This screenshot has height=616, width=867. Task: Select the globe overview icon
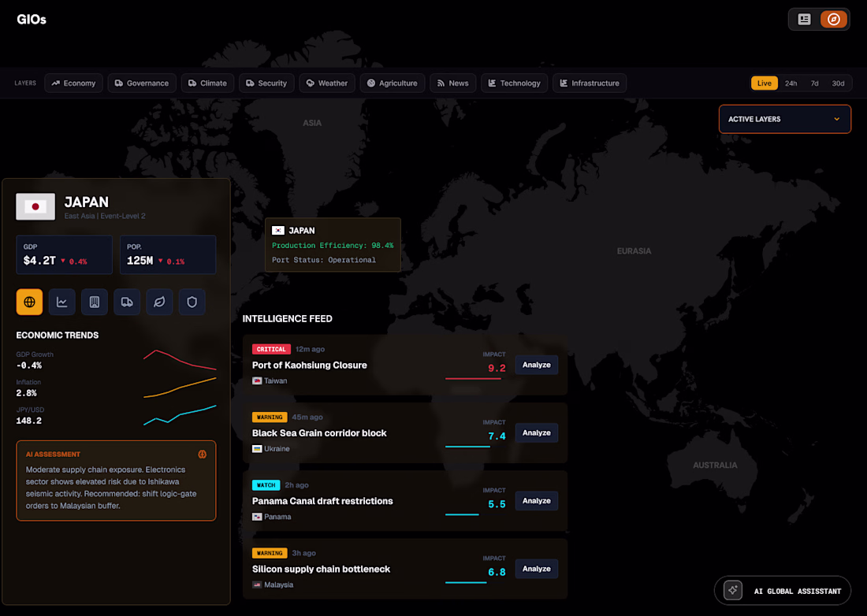tap(29, 302)
